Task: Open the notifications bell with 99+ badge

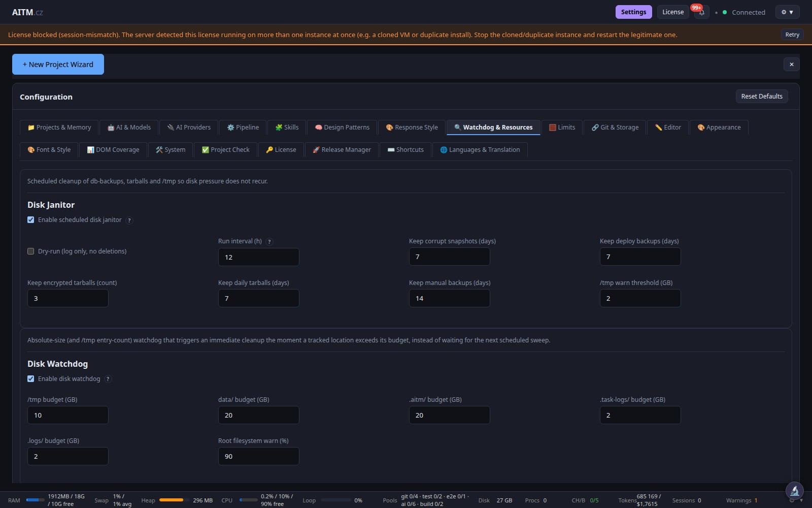Action: click(x=702, y=12)
